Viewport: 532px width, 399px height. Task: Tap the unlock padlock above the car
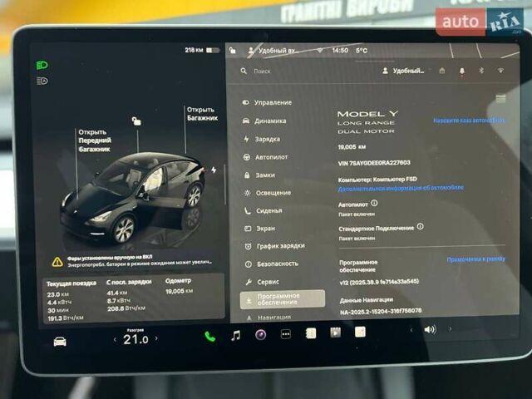tap(136, 121)
